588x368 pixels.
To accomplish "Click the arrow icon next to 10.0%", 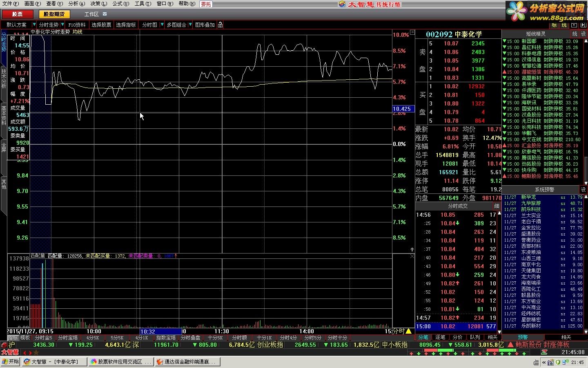I will coord(412,32).
